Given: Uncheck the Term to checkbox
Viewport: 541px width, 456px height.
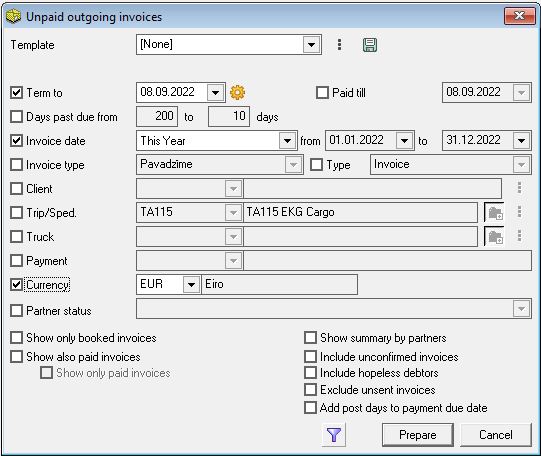Looking at the screenshot, I should coord(16,93).
